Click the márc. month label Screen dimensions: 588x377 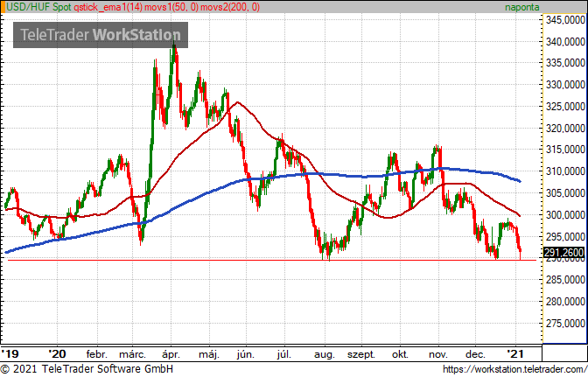132,354
